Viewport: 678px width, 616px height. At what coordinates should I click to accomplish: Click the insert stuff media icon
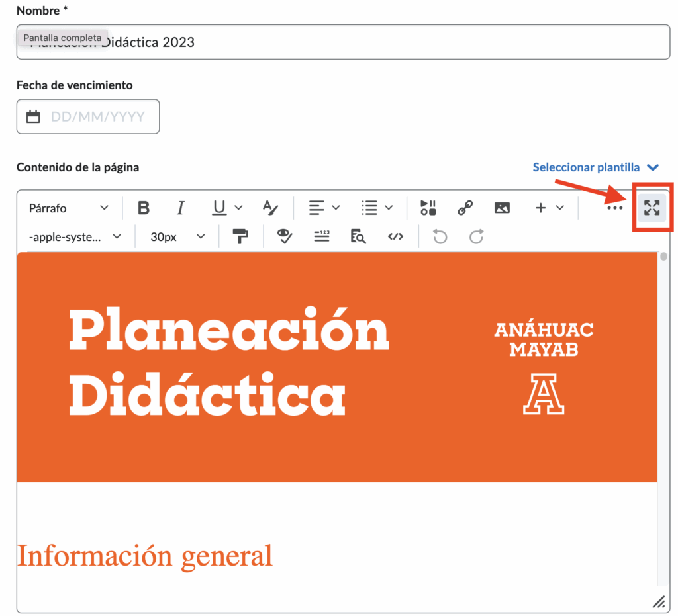428,208
